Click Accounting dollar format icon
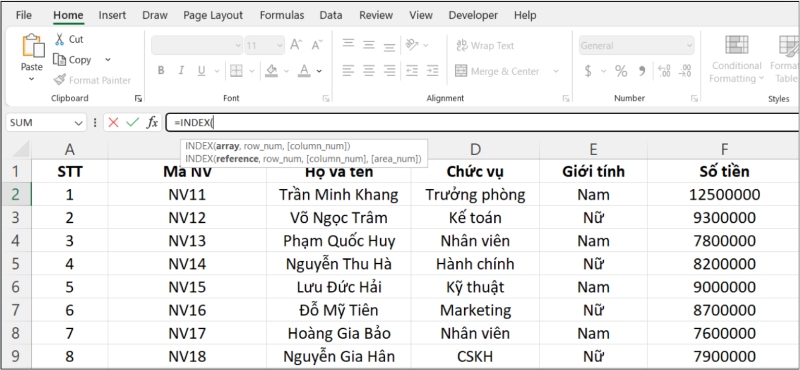Image resolution: width=800 pixels, height=370 pixels. point(588,71)
